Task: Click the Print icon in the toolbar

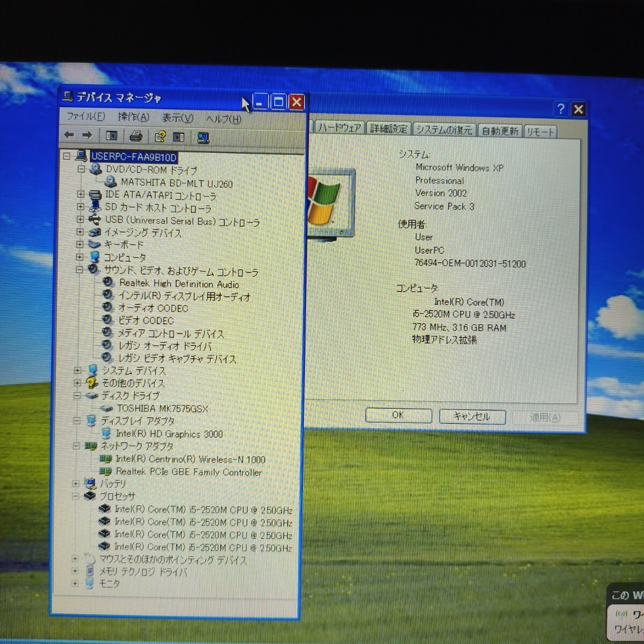Action: [136, 136]
